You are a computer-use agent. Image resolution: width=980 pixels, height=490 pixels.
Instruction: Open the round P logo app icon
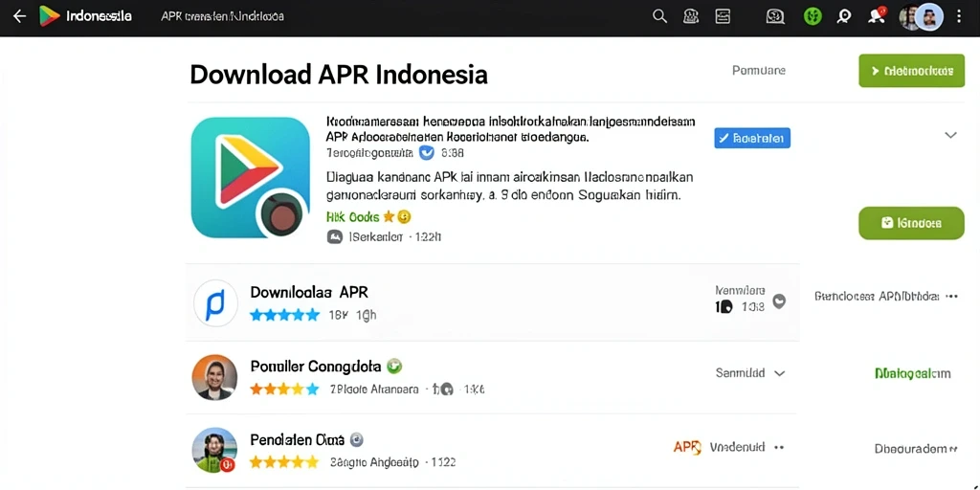coord(215,302)
